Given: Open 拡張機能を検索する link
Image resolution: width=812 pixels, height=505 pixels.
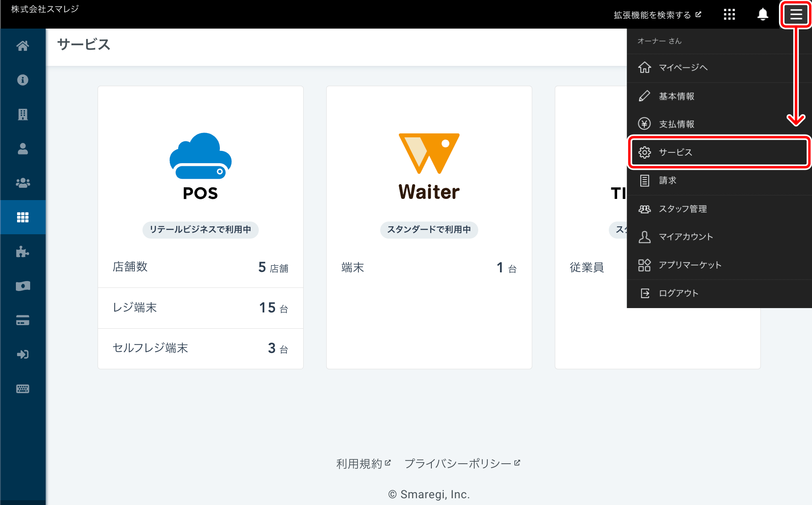Looking at the screenshot, I should click(x=657, y=15).
